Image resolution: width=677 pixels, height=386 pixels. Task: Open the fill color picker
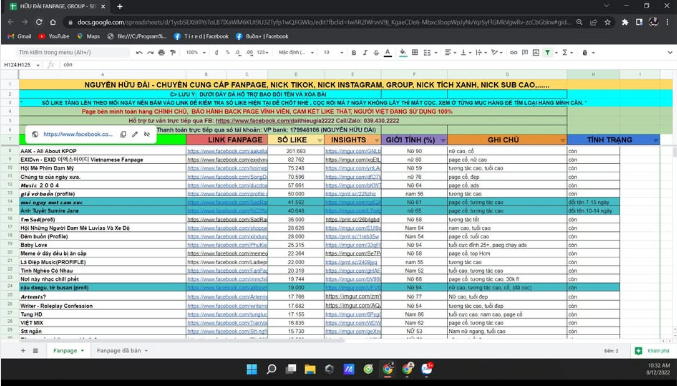pyautogui.click(x=403, y=52)
